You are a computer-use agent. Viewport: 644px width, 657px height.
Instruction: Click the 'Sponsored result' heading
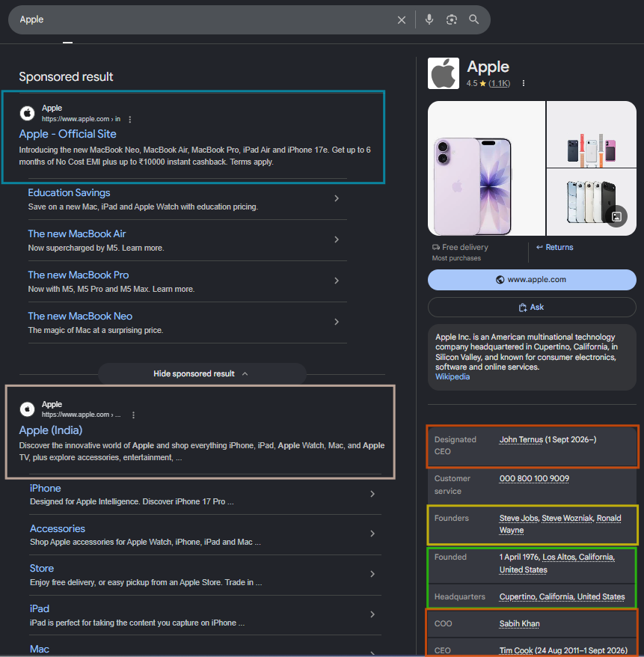(x=66, y=76)
